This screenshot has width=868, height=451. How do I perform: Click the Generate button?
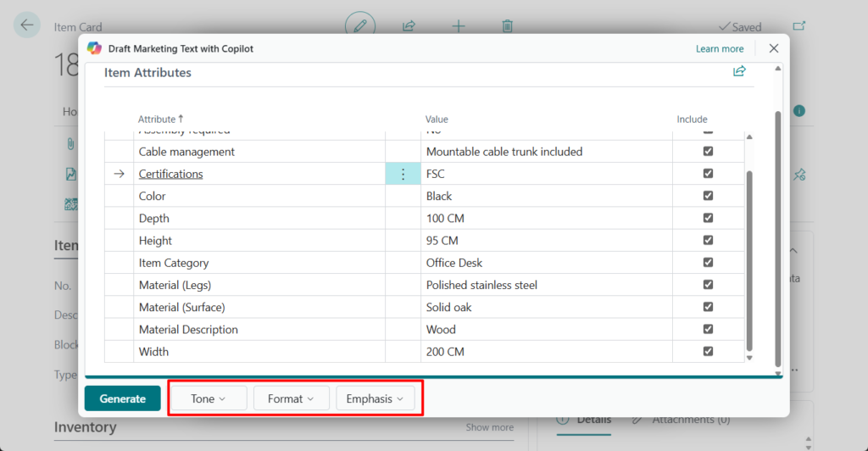(x=123, y=398)
